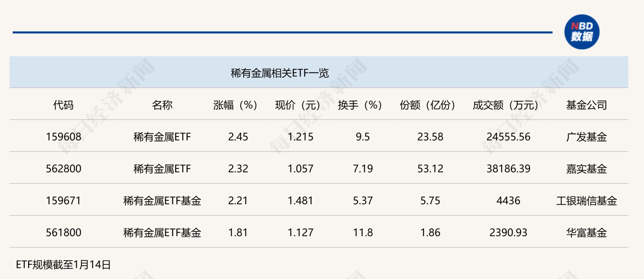The image size is (644, 279).
Task: Click fund code 159608
Action: tap(63, 137)
